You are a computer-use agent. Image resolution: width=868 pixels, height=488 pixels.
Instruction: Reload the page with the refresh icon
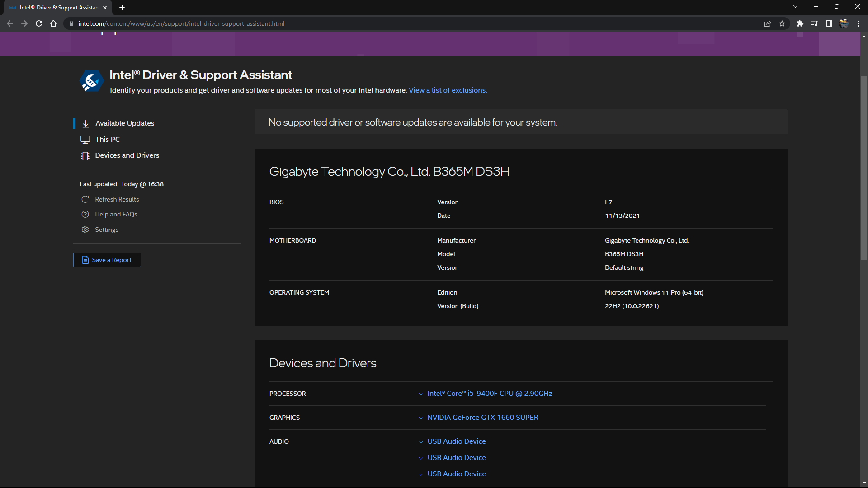(x=39, y=23)
